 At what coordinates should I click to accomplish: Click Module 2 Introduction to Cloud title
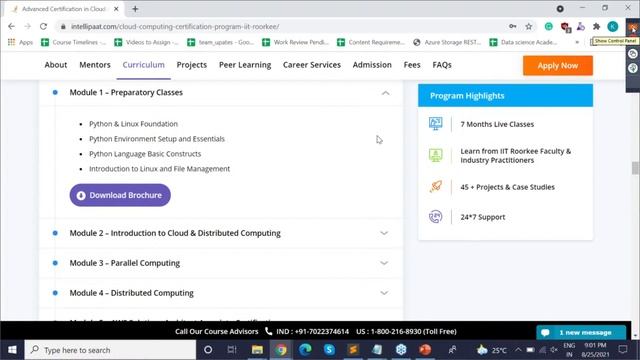pyautogui.click(x=175, y=233)
